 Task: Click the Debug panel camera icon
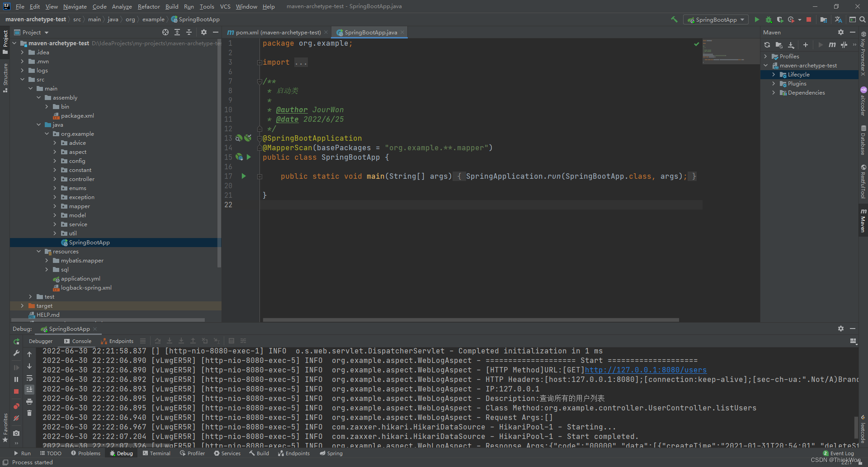(16, 433)
